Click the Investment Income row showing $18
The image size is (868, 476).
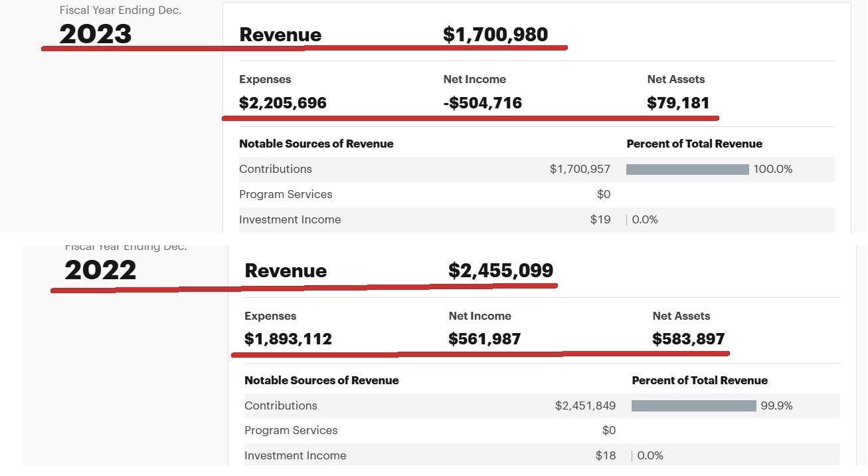pos(296,455)
